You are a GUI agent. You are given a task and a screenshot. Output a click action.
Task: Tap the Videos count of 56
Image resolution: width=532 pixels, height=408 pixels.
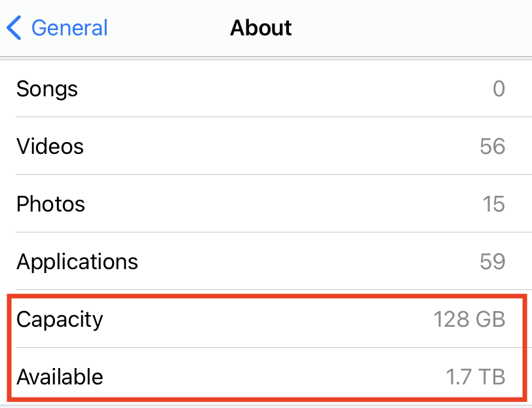tap(492, 146)
